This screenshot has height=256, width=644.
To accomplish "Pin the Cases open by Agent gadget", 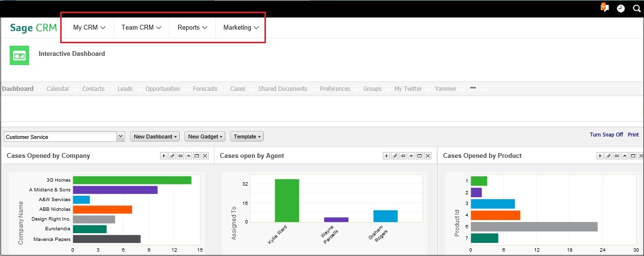I will [x=403, y=156].
